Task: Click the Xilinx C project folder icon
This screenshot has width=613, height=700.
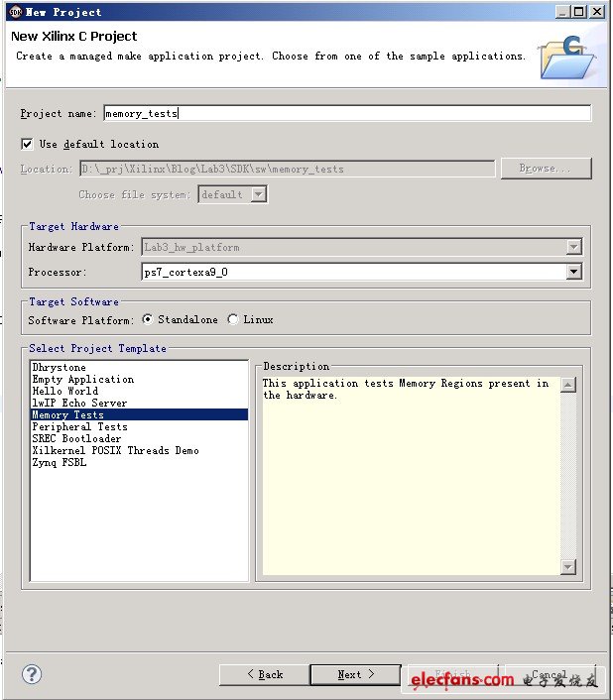Action: (x=567, y=56)
